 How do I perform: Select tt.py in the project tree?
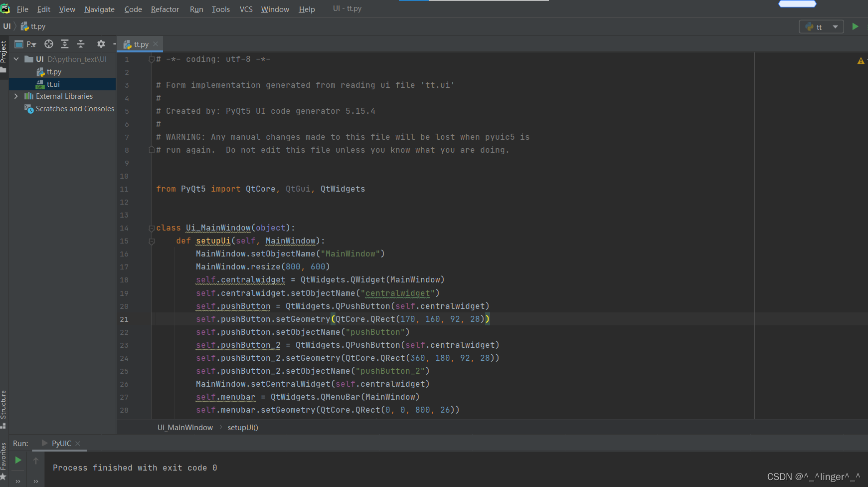pos(49,72)
